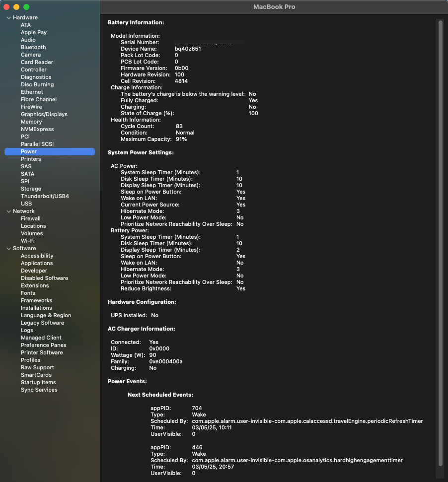The height and width of the screenshot is (482, 448).
Task: Click the yellow minimize window button
Action: point(16,7)
